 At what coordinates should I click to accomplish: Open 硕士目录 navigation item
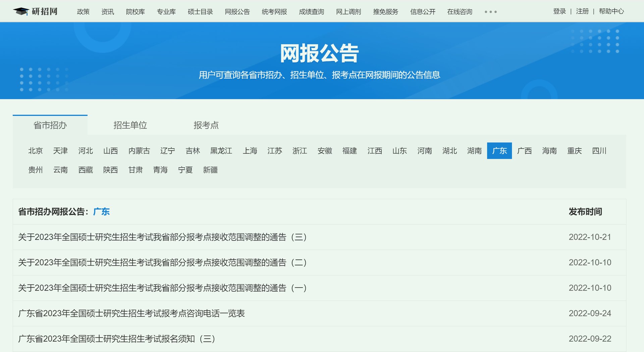click(200, 12)
